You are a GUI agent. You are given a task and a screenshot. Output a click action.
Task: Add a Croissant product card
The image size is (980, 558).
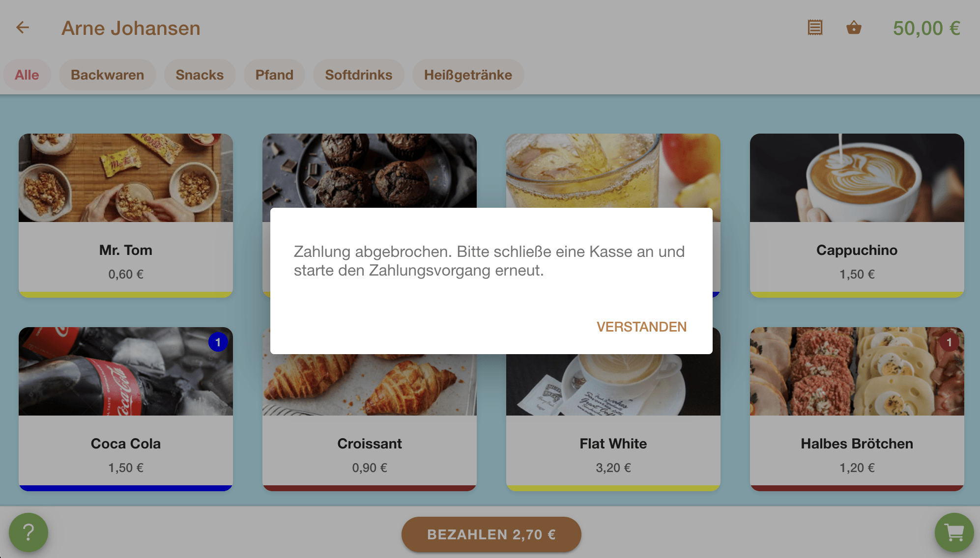[x=370, y=422]
